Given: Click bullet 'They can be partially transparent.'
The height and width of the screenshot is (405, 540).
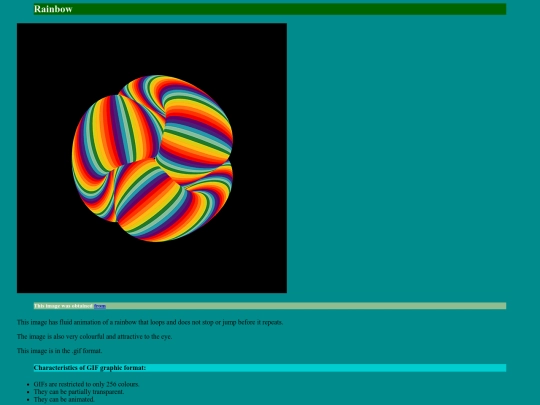Looking at the screenshot, I should coord(79,392).
